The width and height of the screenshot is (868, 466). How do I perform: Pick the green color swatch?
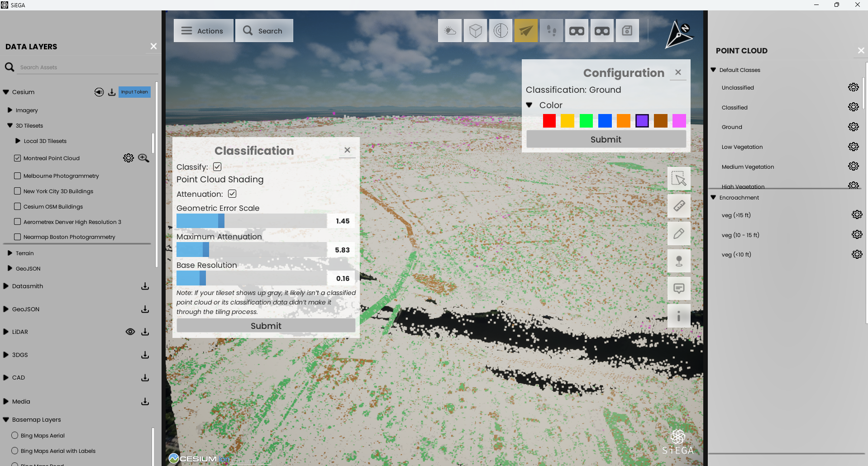pos(586,121)
